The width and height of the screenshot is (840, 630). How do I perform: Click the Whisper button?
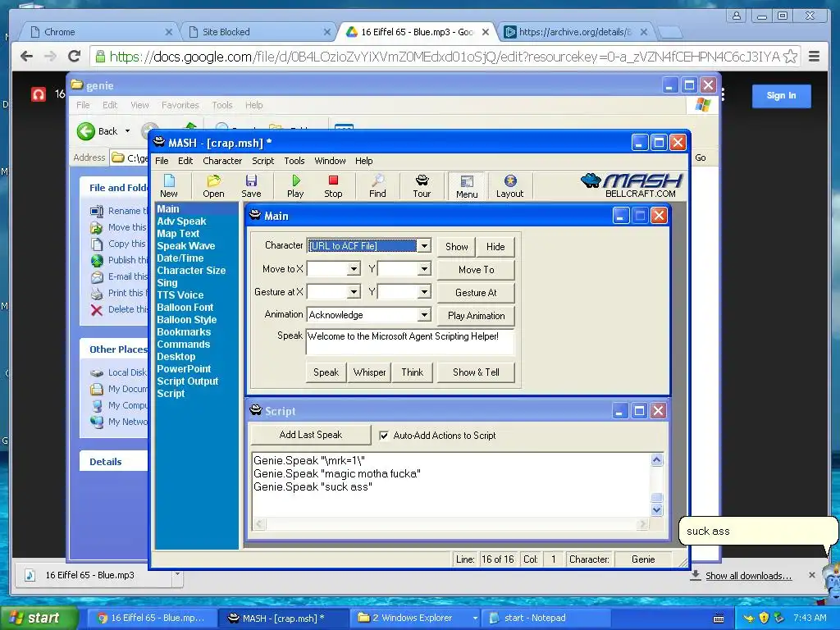coord(369,372)
